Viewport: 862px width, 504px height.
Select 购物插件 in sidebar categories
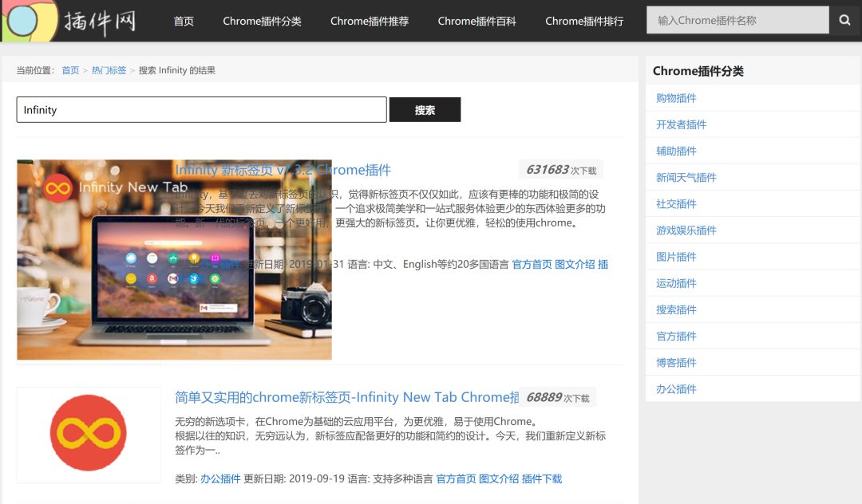(676, 98)
